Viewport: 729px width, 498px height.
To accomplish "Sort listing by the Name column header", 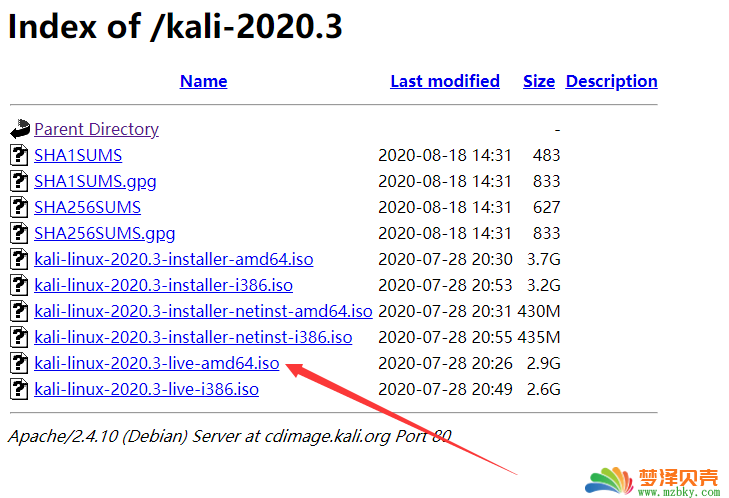I will pyautogui.click(x=204, y=81).
